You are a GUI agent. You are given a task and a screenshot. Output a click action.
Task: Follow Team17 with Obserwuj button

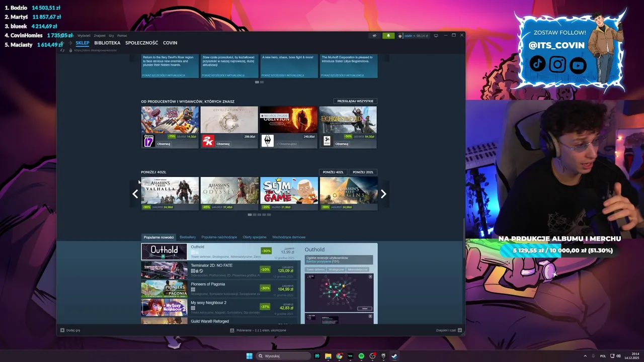tap(164, 144)
